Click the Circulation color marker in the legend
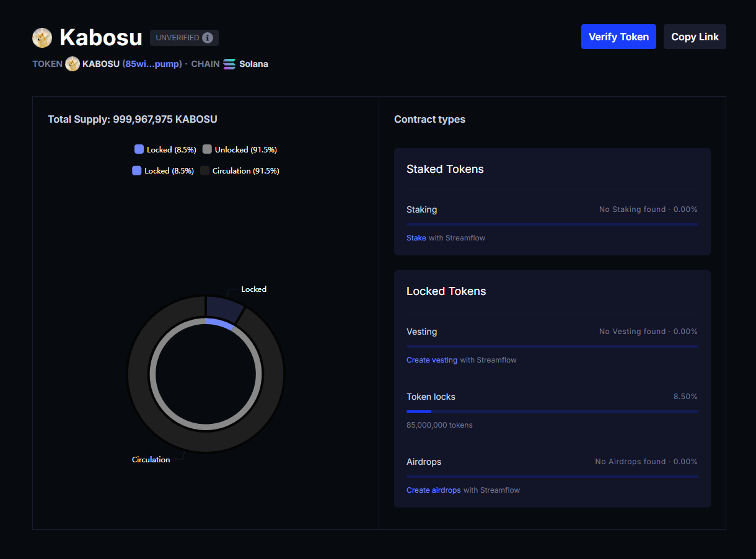Viewport: 756px width, 559px height. [x=204, y=170]
